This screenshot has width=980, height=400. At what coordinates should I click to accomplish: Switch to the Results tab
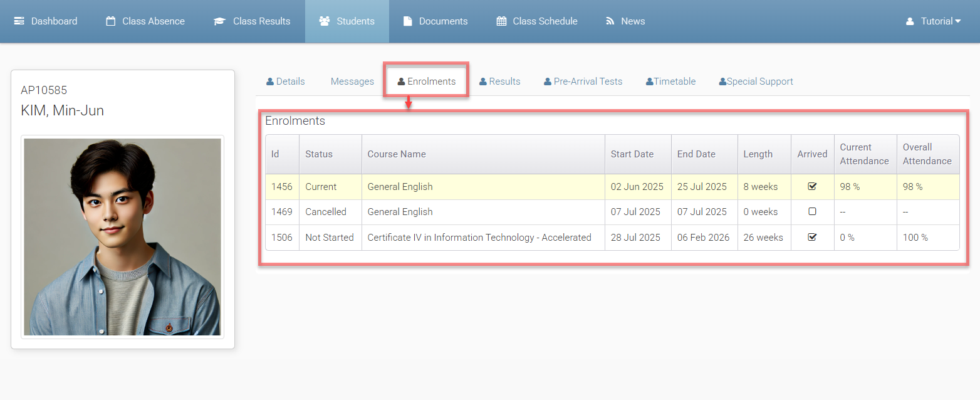pos(499,82)
